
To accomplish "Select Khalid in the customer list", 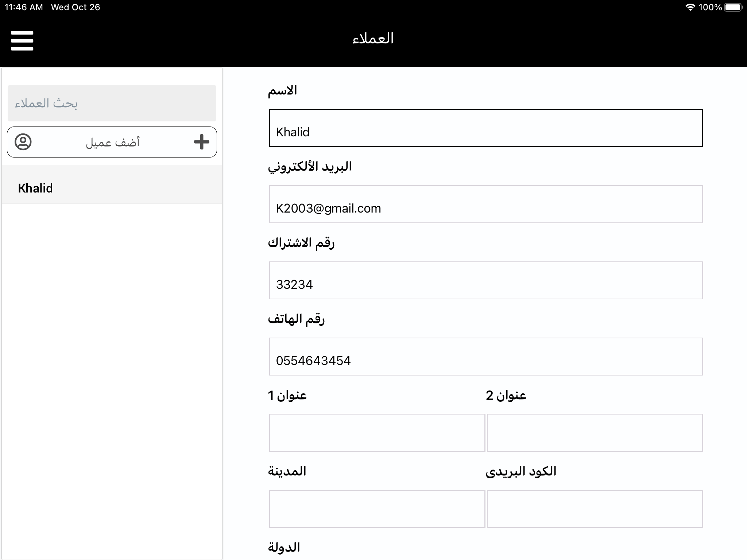I will [x=112, y=184].
